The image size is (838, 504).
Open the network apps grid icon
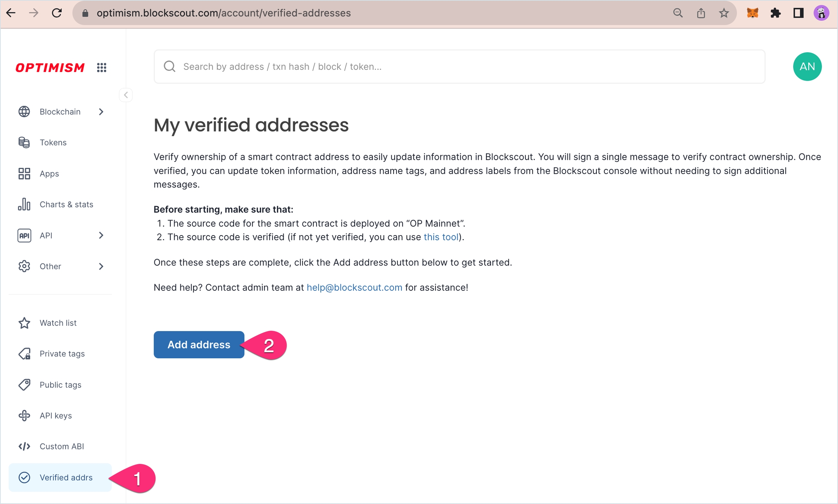point(101,68)
